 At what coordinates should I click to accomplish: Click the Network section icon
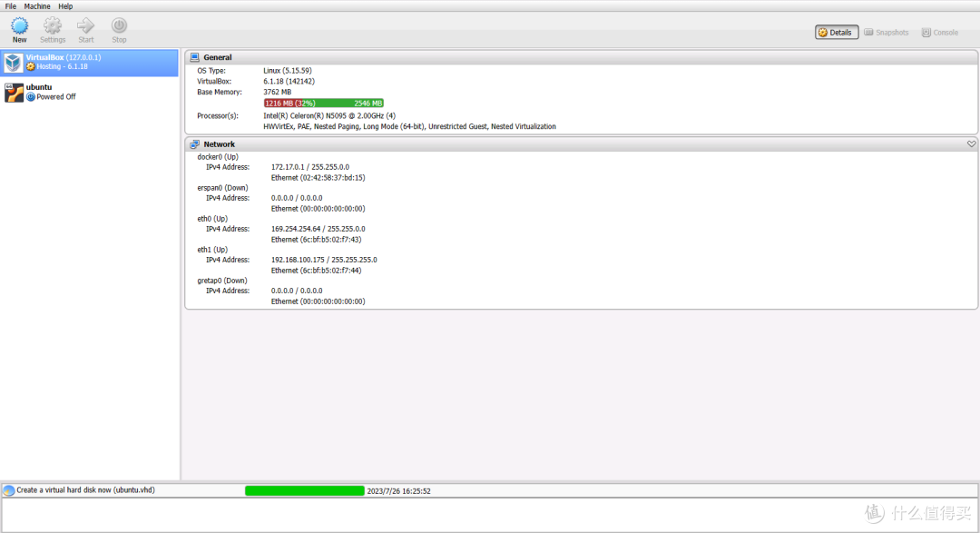coord(194,143)
